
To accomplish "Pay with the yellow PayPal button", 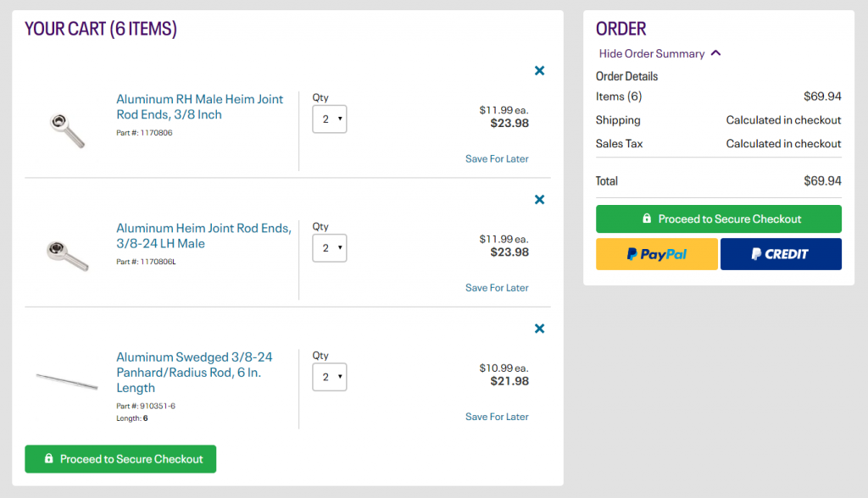I will pos(656,254).
